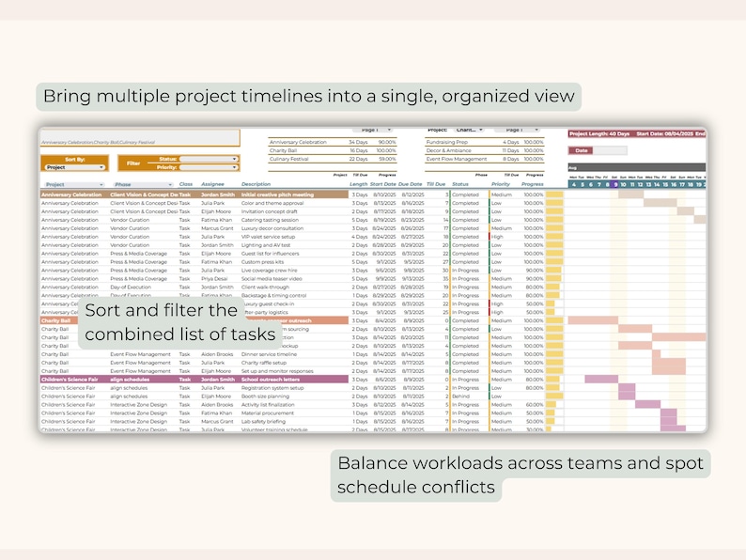This screenshot has height=560, width=746.
Task: Click High priority in VIP valet service row
Action: pyautogui.click(x=497, y=237)
